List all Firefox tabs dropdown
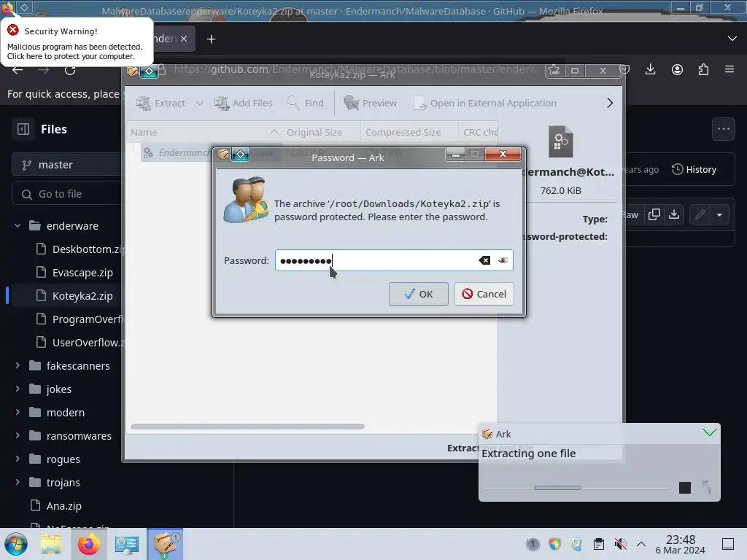 [732, 39]
